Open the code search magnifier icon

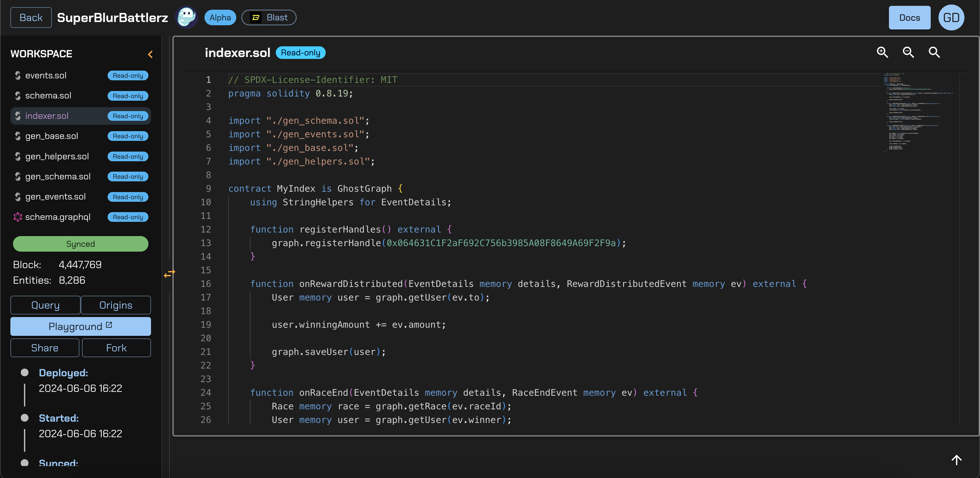tap(934, 52)
